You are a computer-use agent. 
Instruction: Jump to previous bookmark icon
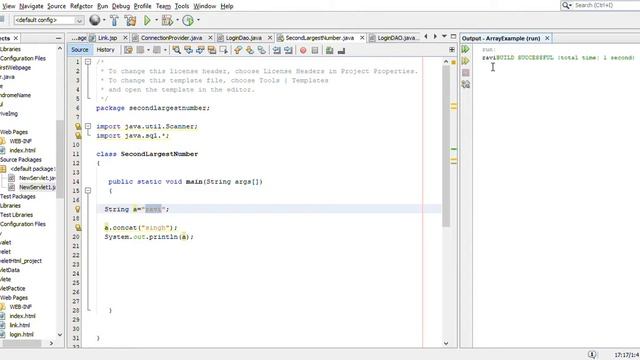pos(238,50)
